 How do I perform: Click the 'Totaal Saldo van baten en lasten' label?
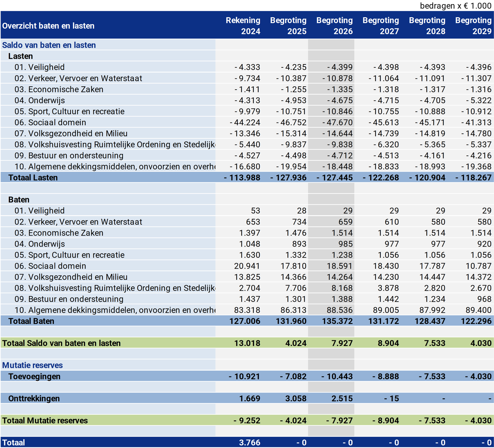[61, 343]
